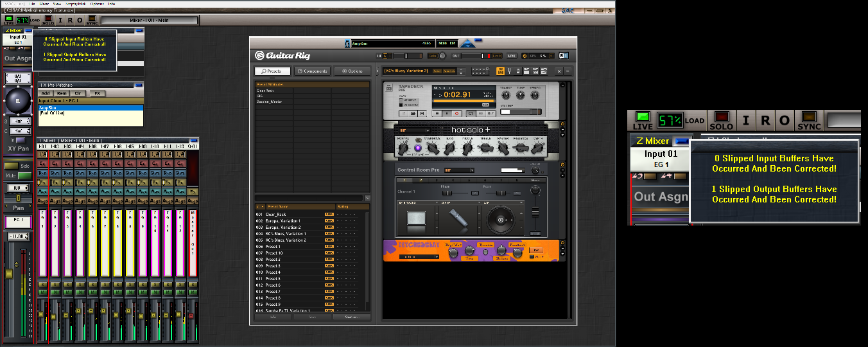868x347 pixels.
Task: Click Save as... button below preset list
Action: [x=351, y=317]
